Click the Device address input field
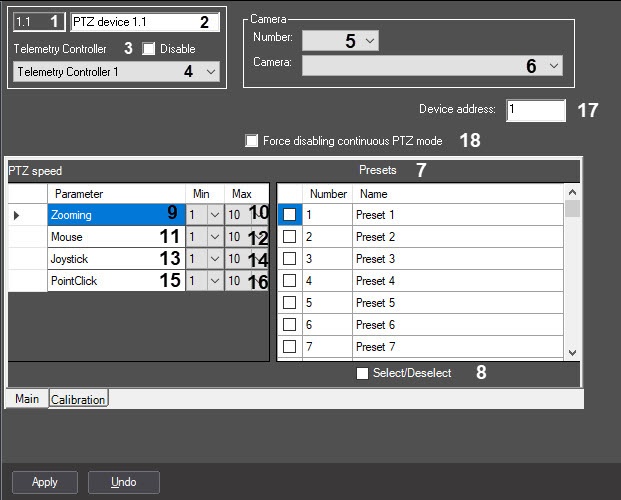The image size is (621, 500). coord(535,110)
